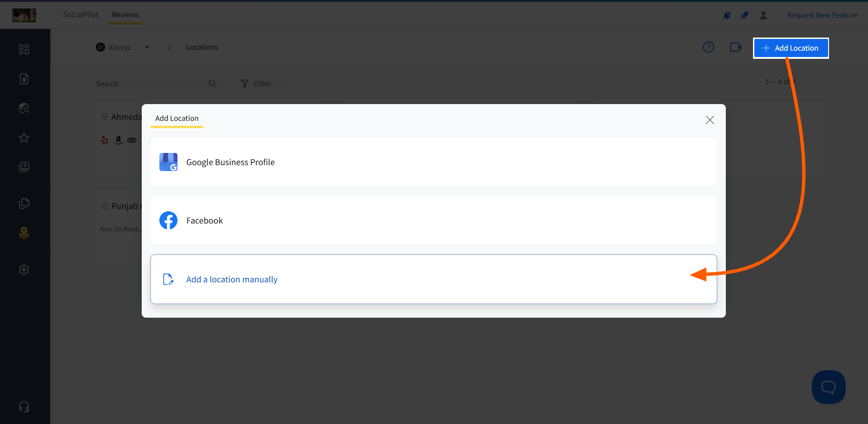
Task: Open the locations document icon in sidebar
Action: (24, 79)
